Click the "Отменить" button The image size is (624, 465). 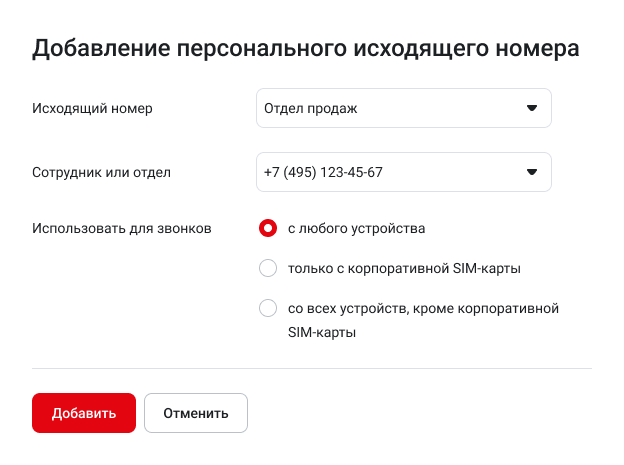click(x=196, y=412)
